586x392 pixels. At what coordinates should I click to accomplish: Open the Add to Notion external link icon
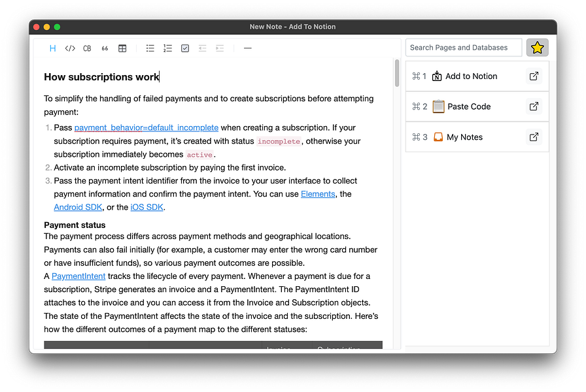(534, 76)
